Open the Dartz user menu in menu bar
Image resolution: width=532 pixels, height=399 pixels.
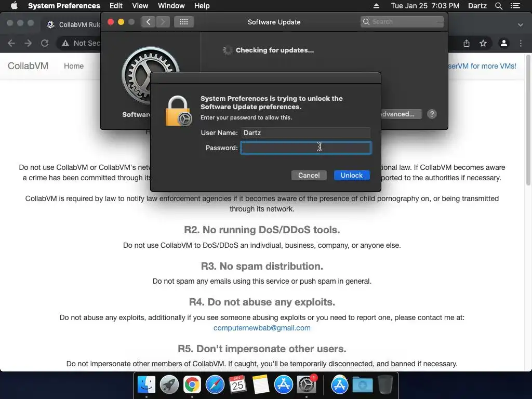pos(477,6)
